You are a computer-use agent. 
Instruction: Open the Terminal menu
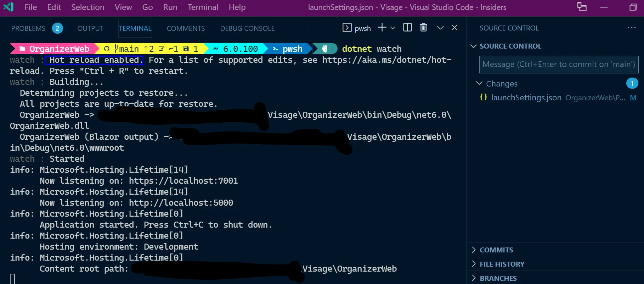(203, 7)
